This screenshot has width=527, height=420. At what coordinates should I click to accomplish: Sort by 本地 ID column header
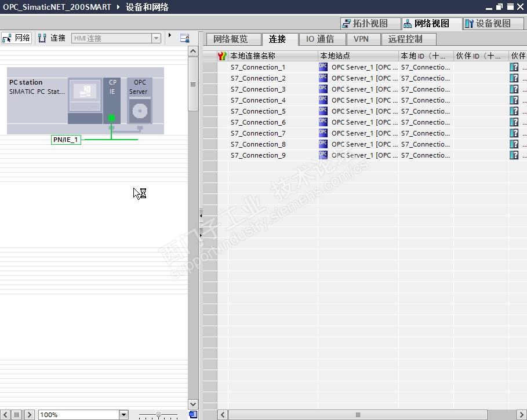coord(426,56)
